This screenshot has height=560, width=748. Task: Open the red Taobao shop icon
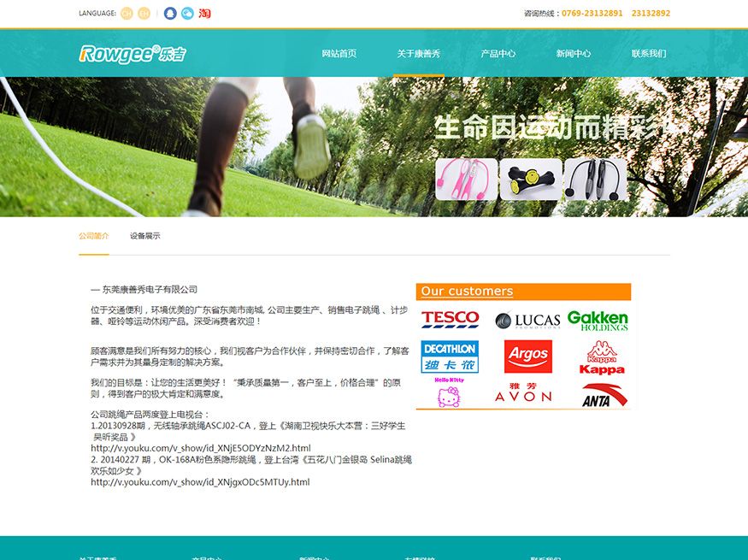click(204, 14)
